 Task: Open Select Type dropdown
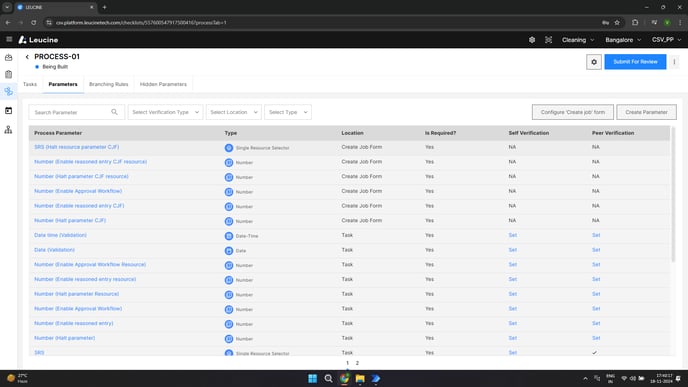(x=288, y=112)
